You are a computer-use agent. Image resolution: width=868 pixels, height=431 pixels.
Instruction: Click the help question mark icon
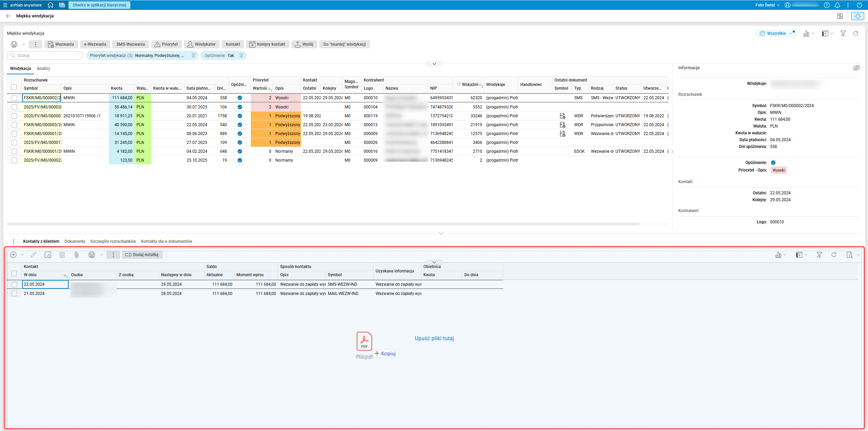pos(826,5)
